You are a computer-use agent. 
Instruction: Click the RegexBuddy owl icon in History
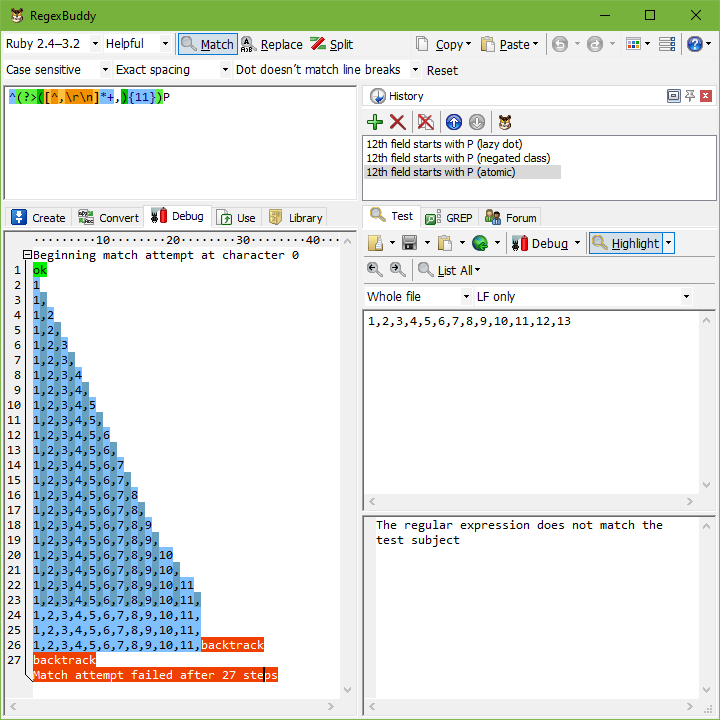[x=505, y=122]
